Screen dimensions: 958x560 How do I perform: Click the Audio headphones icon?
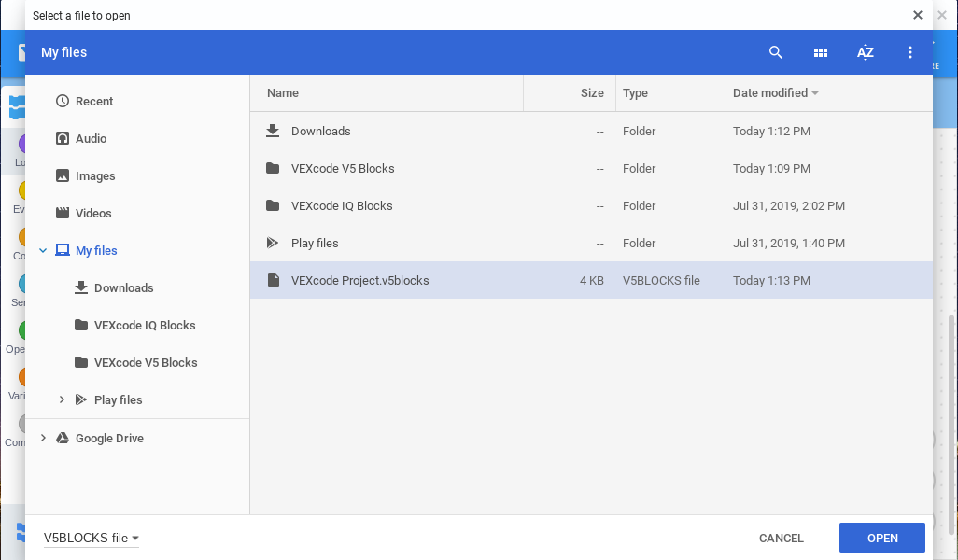[x=63, y=138]
